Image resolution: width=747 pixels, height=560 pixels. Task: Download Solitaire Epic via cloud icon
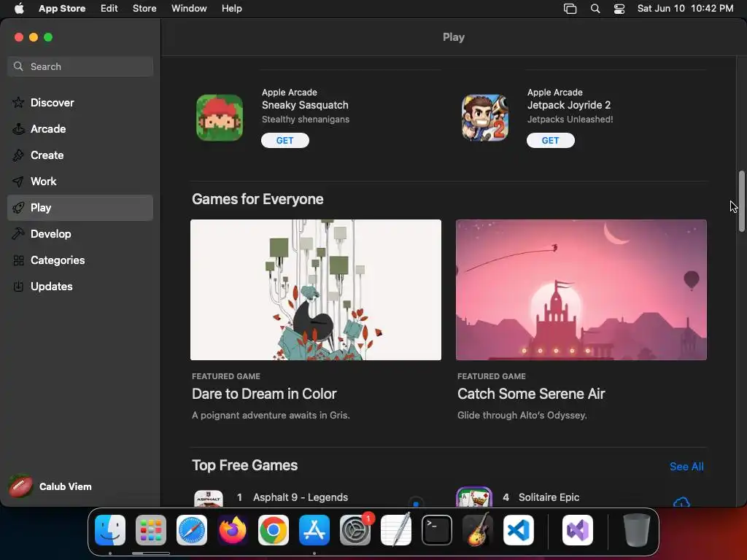pos(682,502)
